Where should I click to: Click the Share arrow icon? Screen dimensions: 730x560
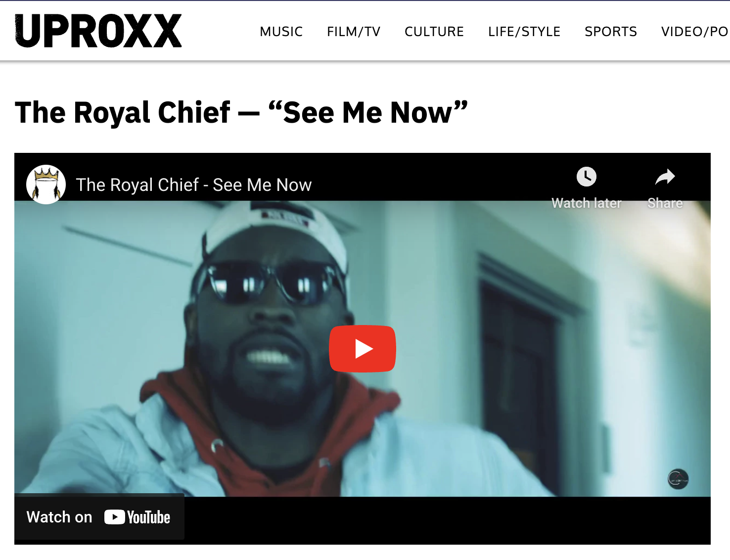click(x=665, y=177)
